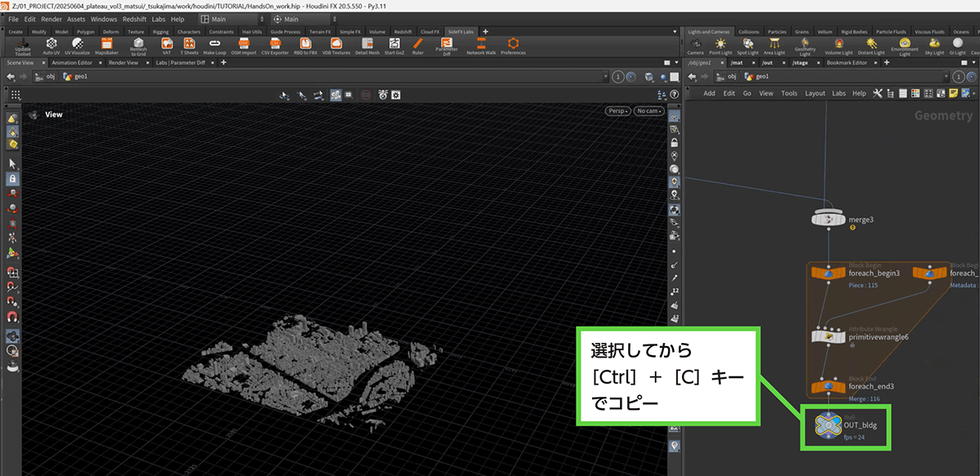Toggle the display options lock in viewport sidebar

tap(675, 142)
